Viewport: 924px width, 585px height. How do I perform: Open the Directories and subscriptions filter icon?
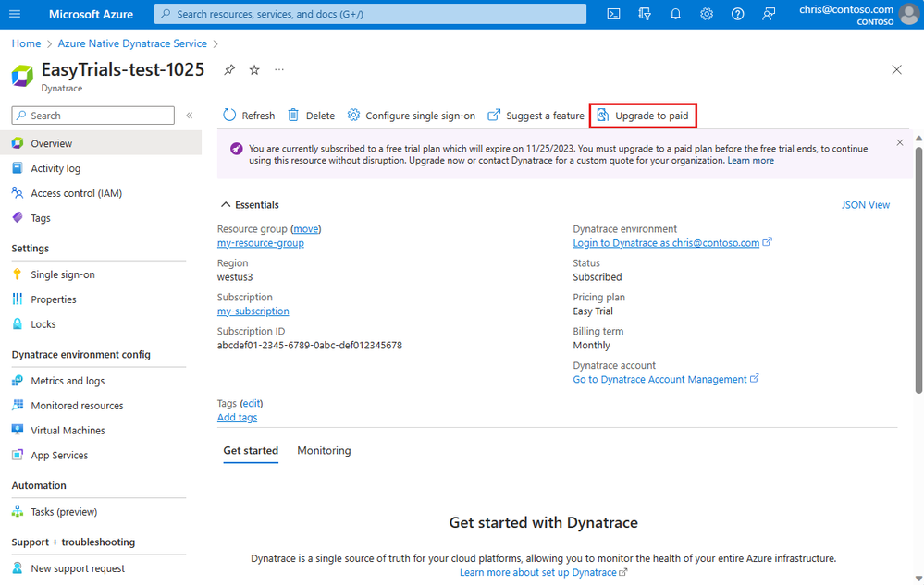[645, 14]
